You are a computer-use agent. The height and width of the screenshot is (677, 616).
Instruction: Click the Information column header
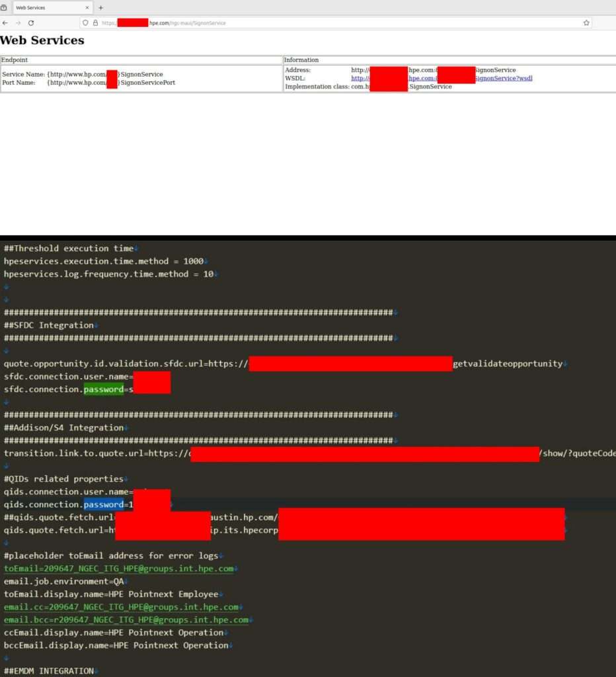point(301,60)
